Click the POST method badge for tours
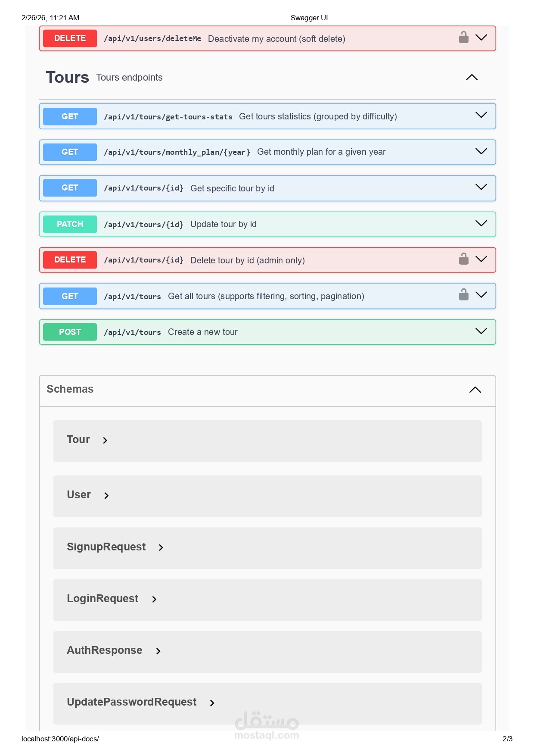Viewport: 534px width, 756px height. (x=70, y=332)
